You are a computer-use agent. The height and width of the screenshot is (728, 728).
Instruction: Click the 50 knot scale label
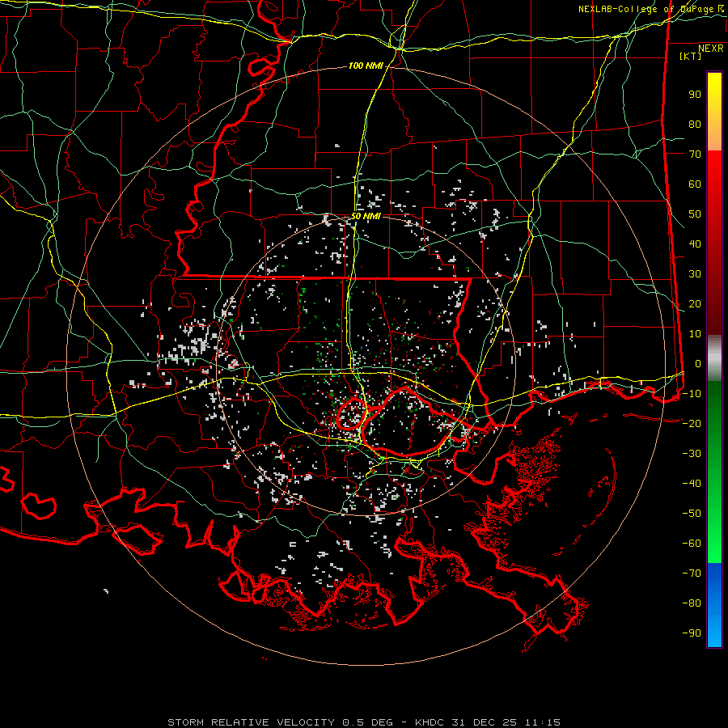pos(695,214)
